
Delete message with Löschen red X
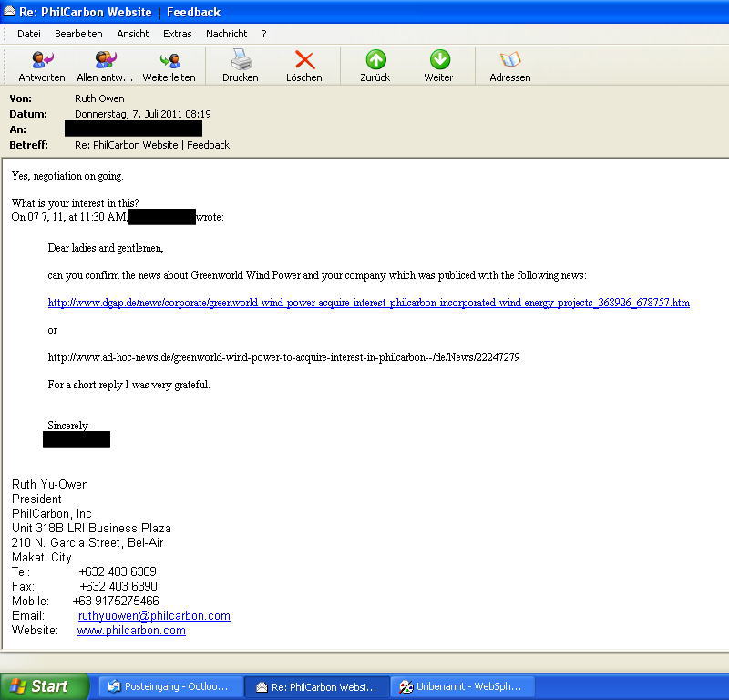[x=304, y=59]
